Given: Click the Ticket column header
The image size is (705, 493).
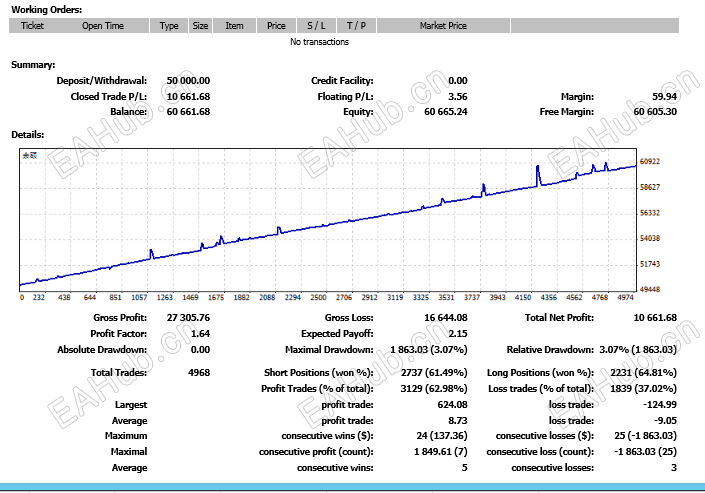Looking at the screenshot, I should click(32, 26).
